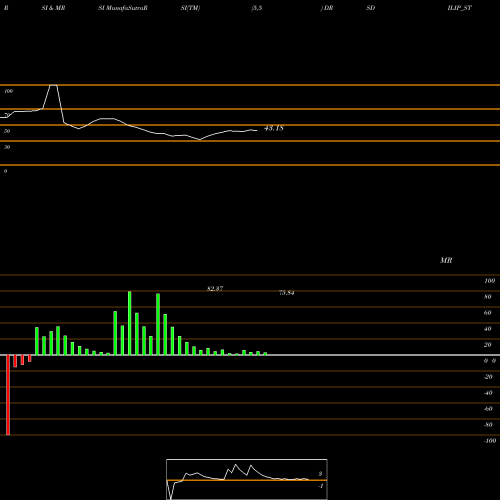Click the 80 label on the histogram's right axis
500x500 pixels.
click(488, 297)
